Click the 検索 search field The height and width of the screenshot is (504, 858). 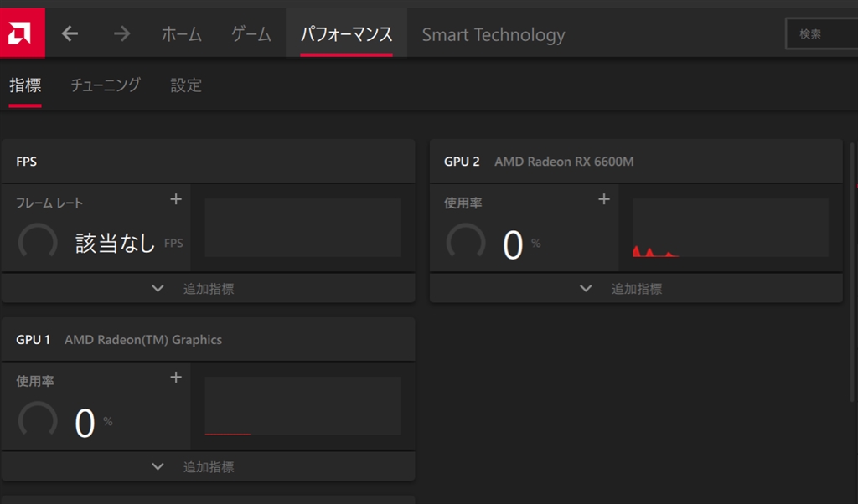(822, 33)
